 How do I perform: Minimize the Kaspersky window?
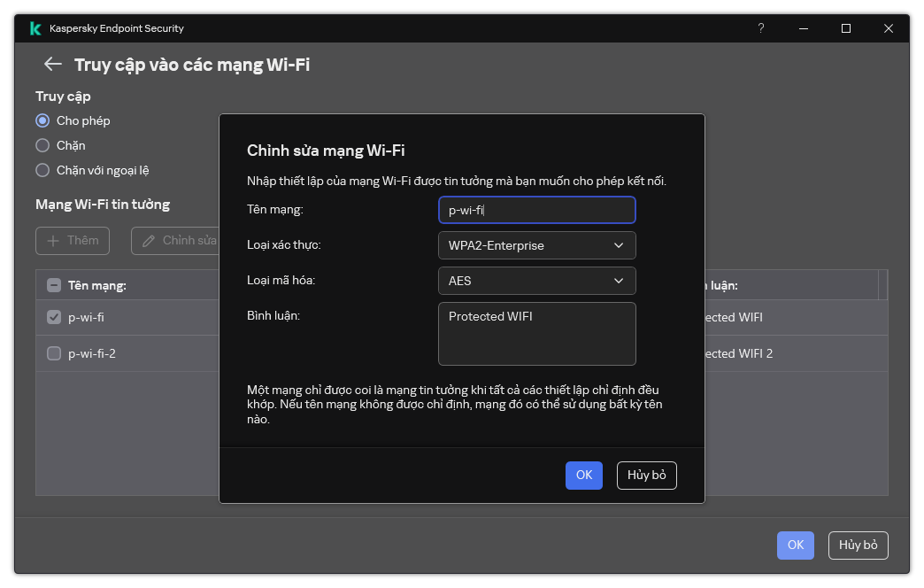click(x=803, y=28)
